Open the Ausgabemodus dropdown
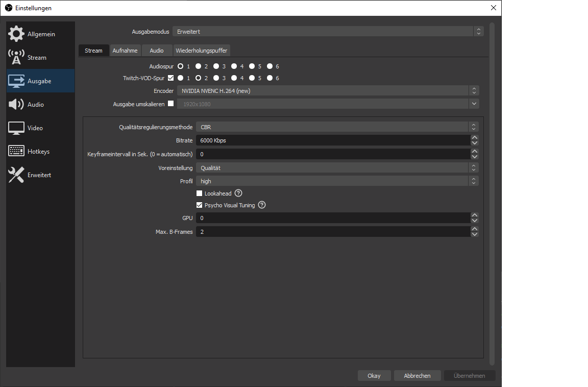 [328, 32]
